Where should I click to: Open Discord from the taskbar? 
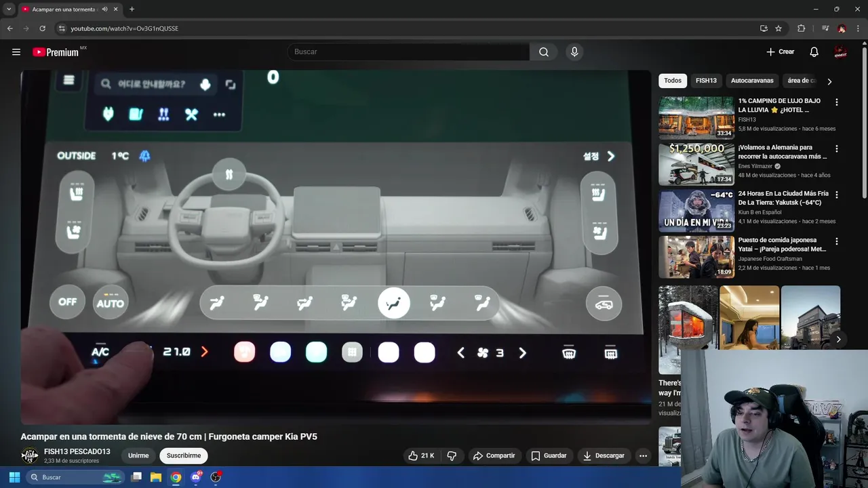(197, 477)
